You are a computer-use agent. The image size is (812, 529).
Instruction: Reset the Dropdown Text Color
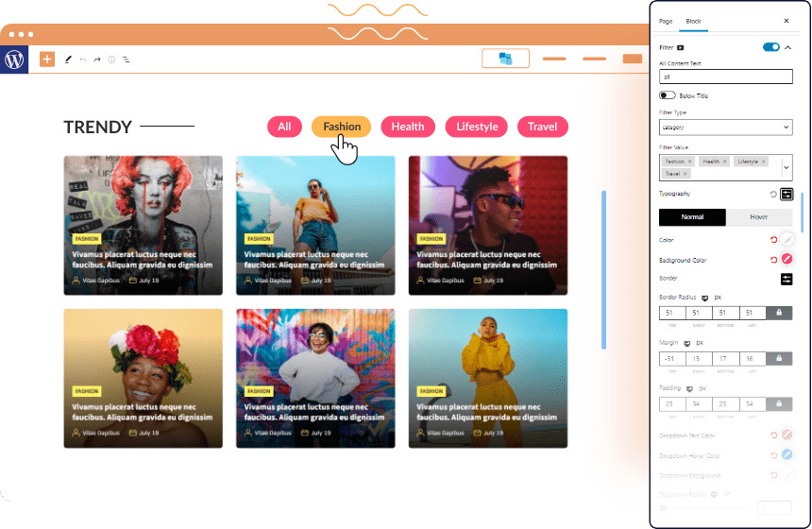773,435
